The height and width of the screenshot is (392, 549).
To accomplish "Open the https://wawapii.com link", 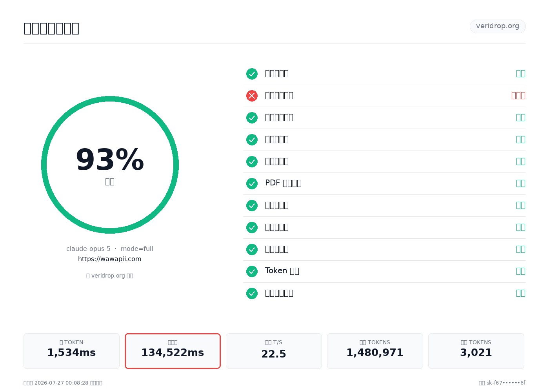I will click(x=110, y=259).
